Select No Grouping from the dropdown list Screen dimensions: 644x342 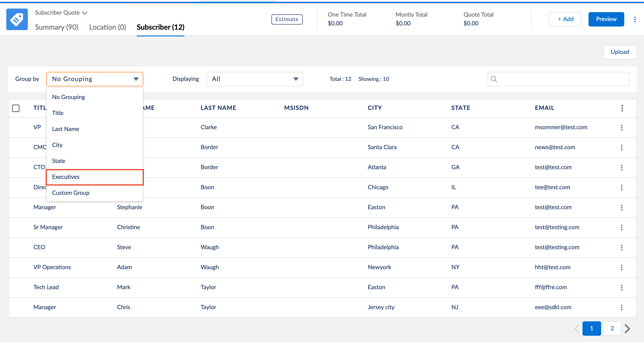coord(95,97)
